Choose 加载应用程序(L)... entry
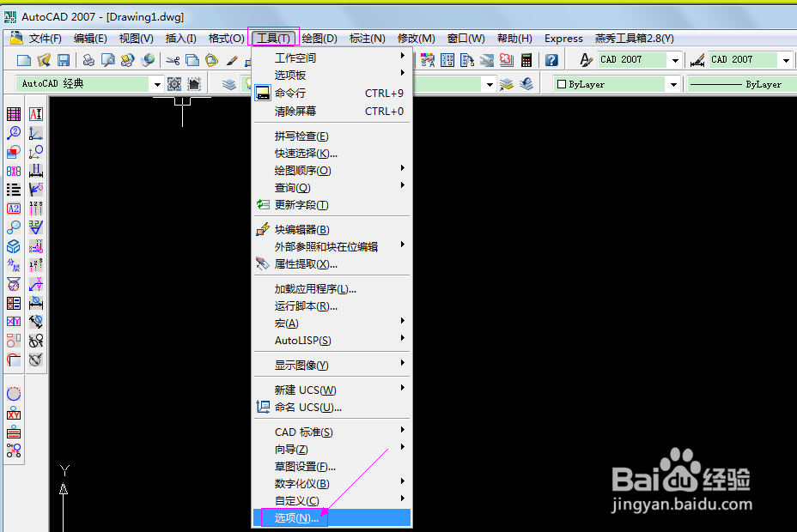Image resolution: width=797 pixels, height=532 pixels. coord(332,289)
